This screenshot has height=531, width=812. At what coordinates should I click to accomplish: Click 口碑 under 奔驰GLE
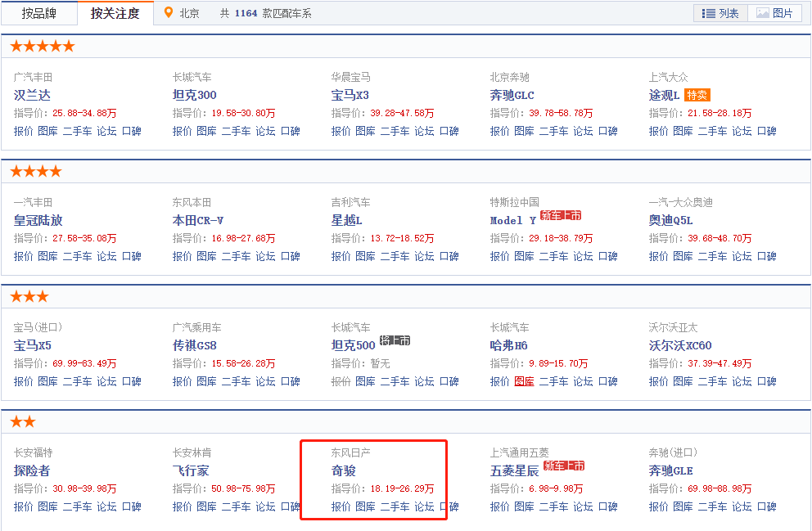[766, 507]
